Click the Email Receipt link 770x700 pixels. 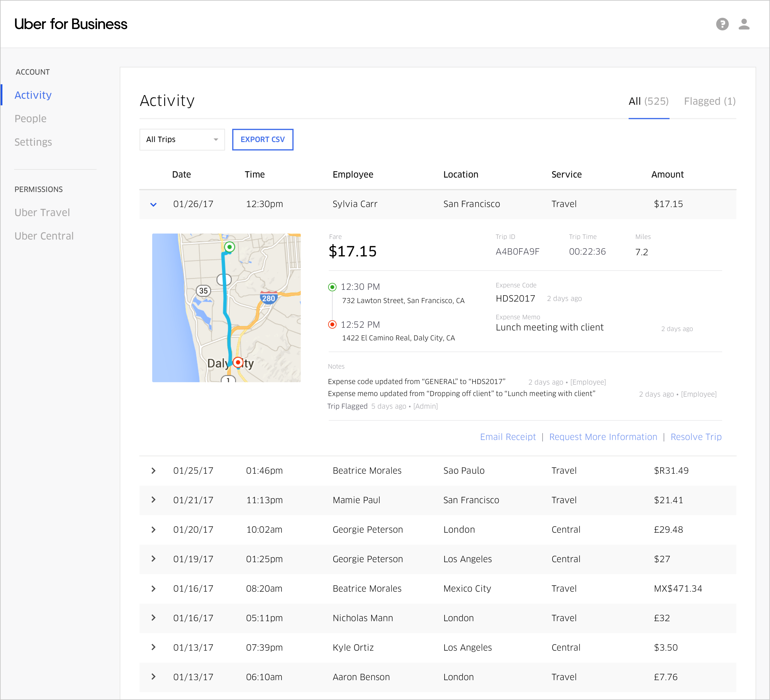coord(508,437)
